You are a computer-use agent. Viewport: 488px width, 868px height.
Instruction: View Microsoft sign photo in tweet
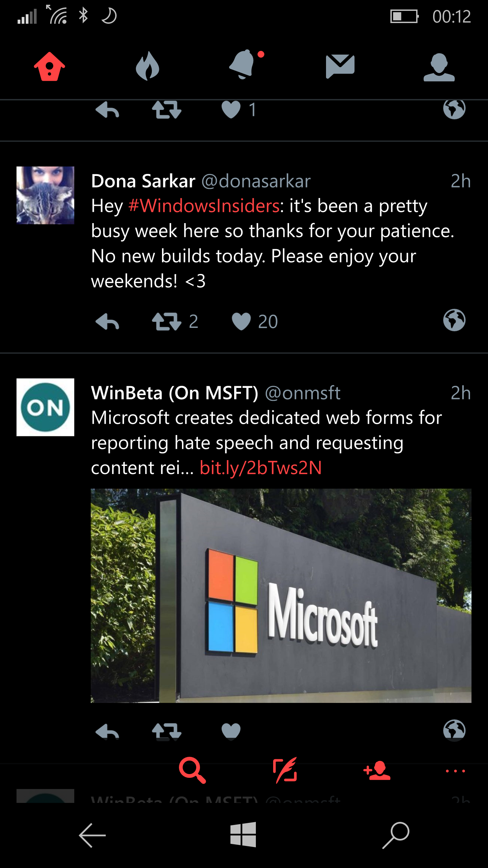(x=281, y=595)
